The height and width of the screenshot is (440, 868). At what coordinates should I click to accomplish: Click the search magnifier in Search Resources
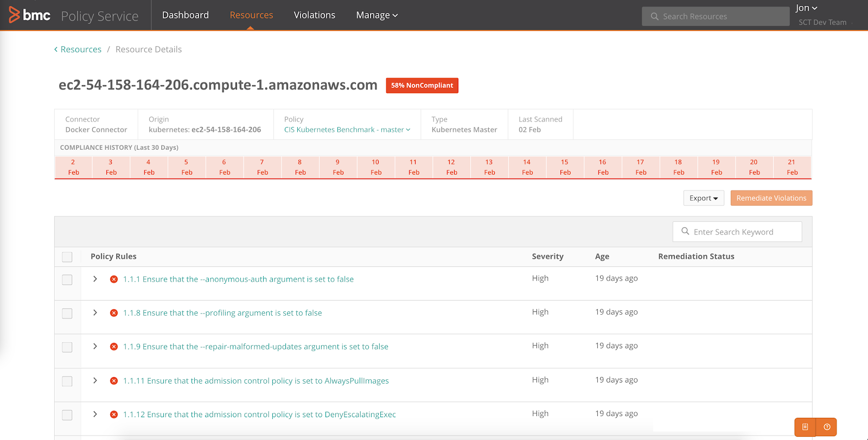tap(654, 16)
